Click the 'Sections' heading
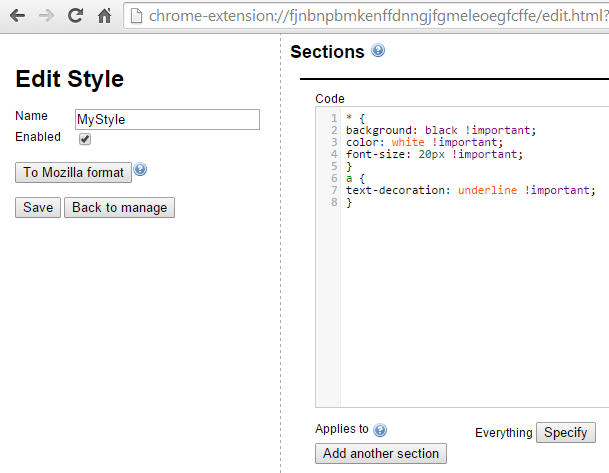 [327, 52]
